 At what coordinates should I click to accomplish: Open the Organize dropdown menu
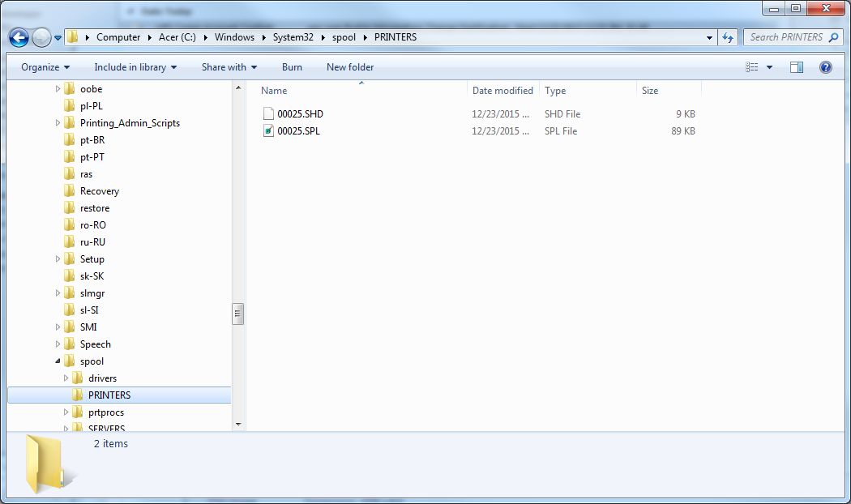pos(45,67)
